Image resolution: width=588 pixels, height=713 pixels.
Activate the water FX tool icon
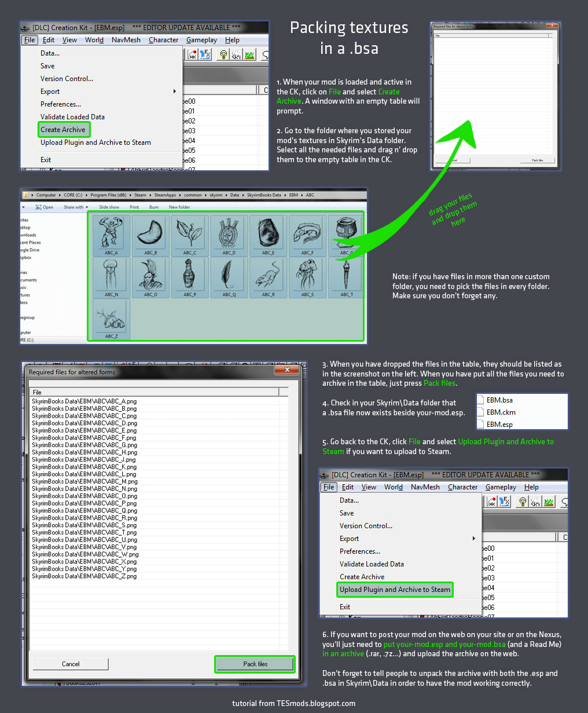click(205, 54)
